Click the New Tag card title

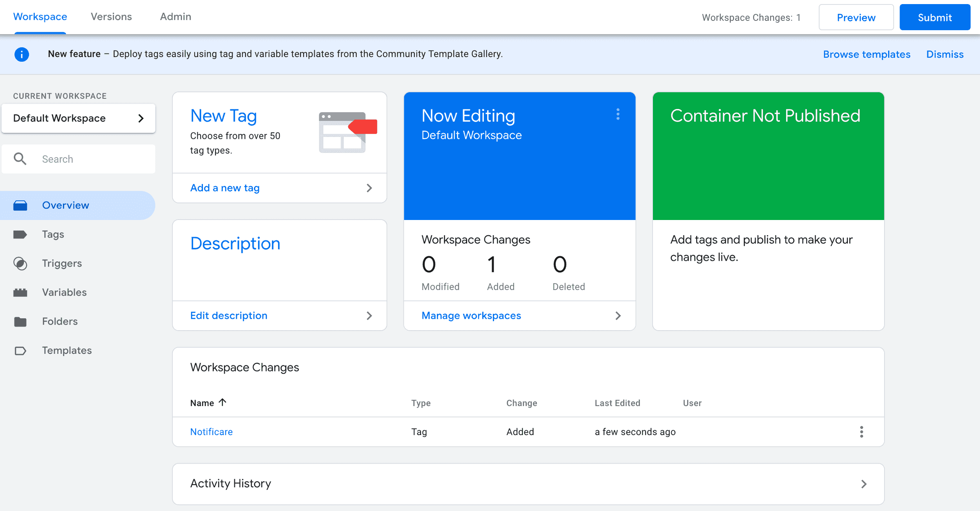tap(224, 116)
